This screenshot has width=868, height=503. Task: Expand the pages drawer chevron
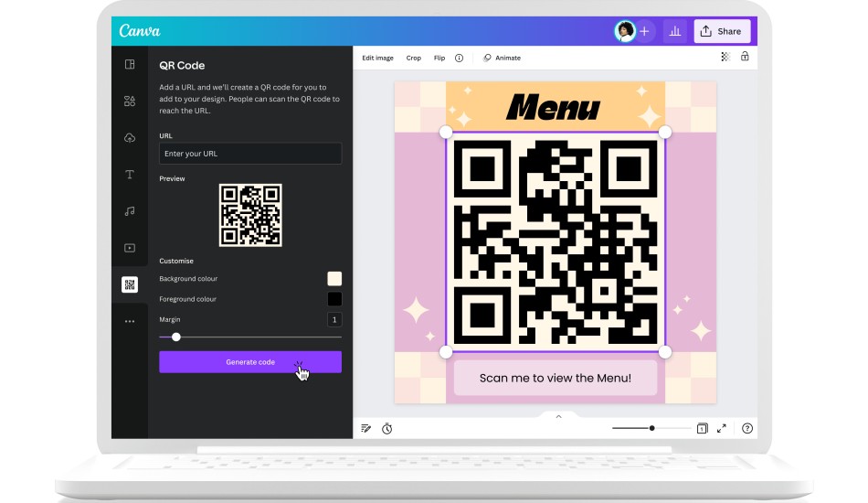558,417
